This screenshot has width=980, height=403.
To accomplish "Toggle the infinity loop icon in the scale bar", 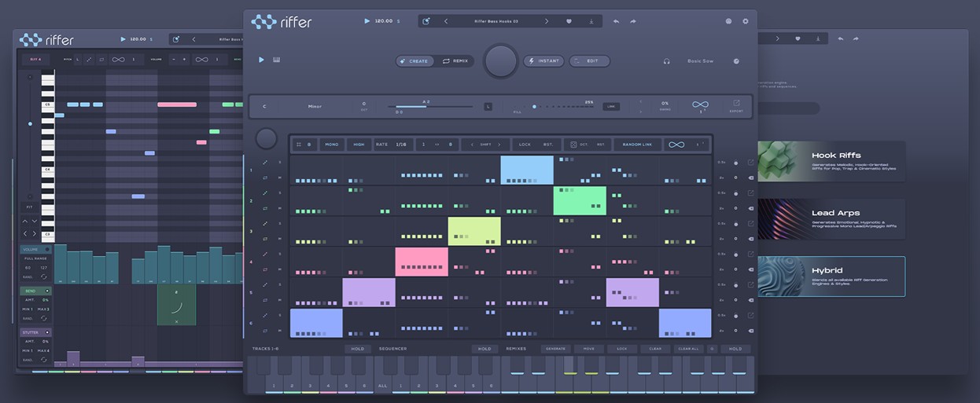I will pos(700,104).
